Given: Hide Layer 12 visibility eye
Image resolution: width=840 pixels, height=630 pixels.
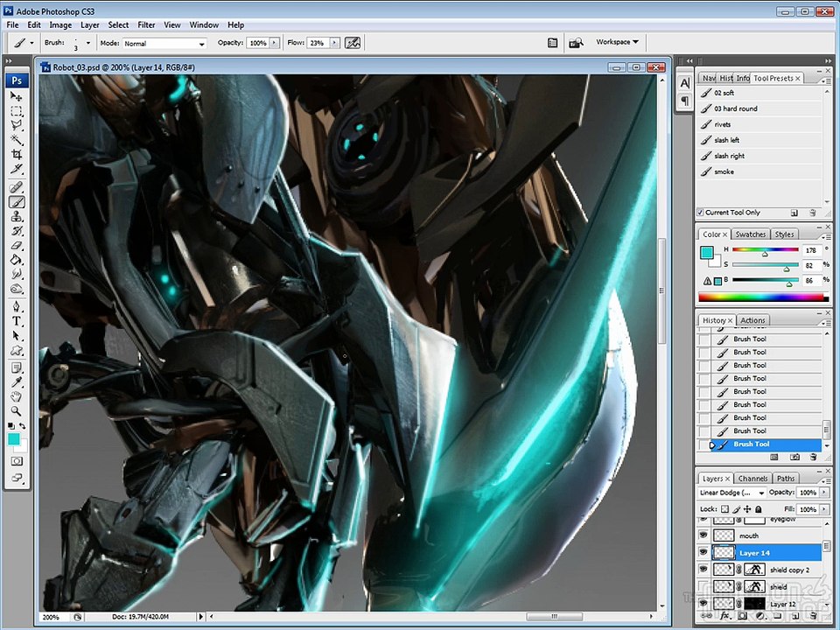Looking at the screenshot, I should point(703,604).
